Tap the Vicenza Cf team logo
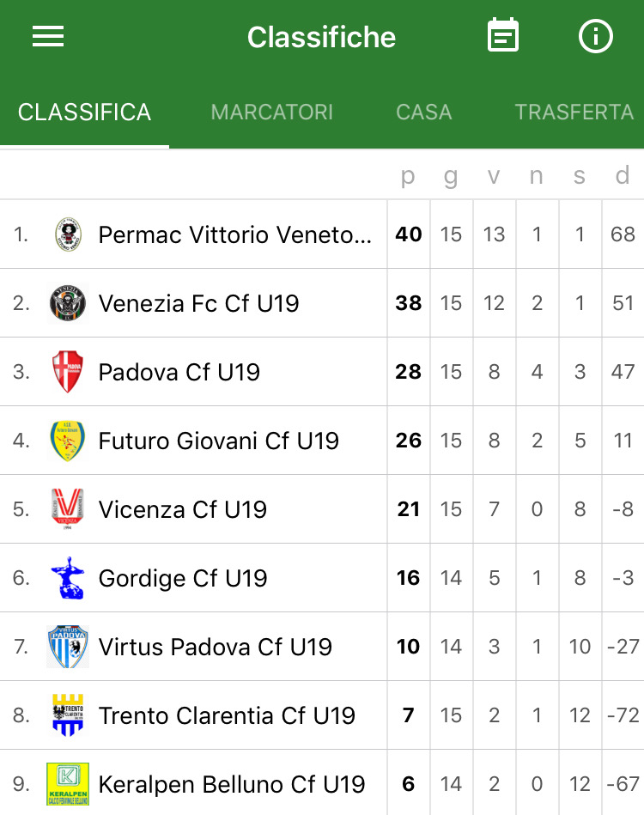 (68, 509)
